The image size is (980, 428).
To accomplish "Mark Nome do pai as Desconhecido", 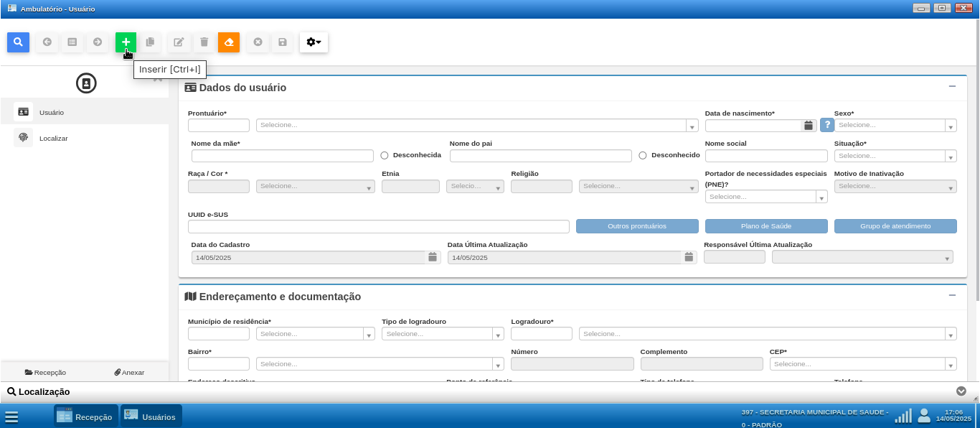I will pyautogui.click(x=643, y=155).
